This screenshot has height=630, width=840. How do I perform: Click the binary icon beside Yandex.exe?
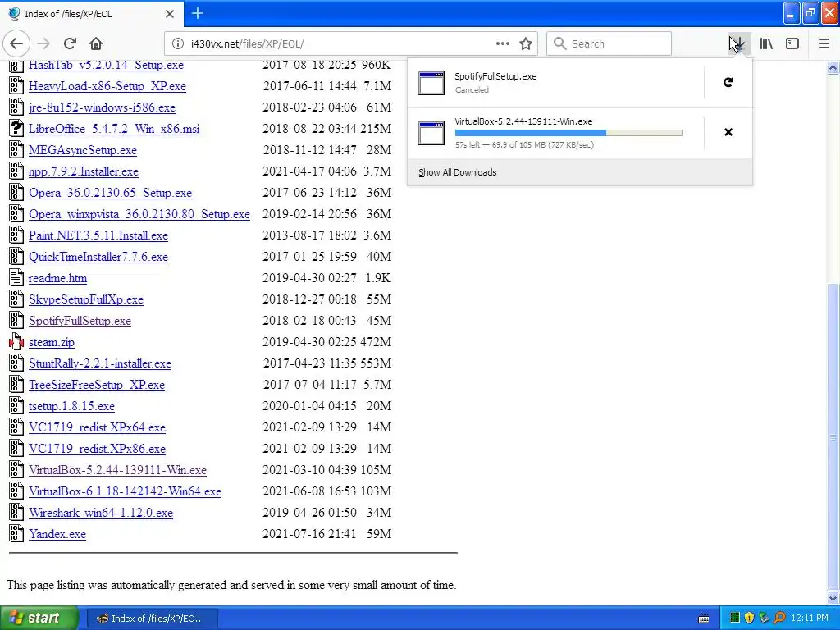pyautogui.click(x=16, y=533)
